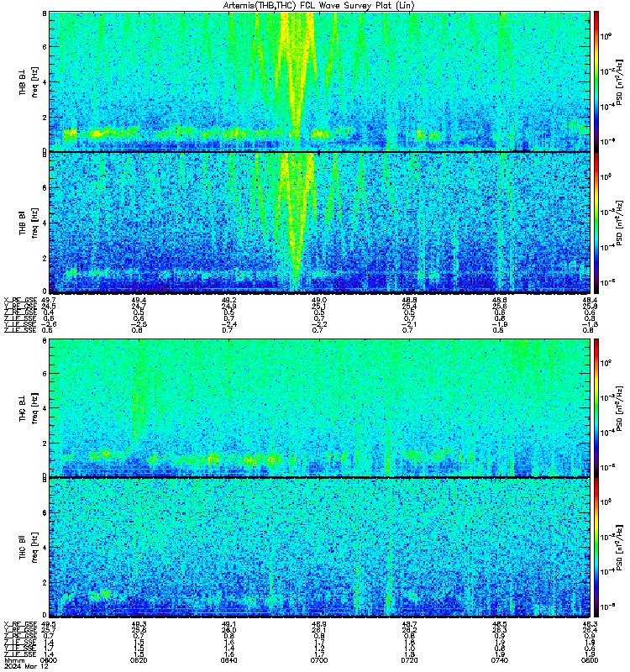
Task: Click the THC X_RE_GSE value '48.9'
Action: 319,624
